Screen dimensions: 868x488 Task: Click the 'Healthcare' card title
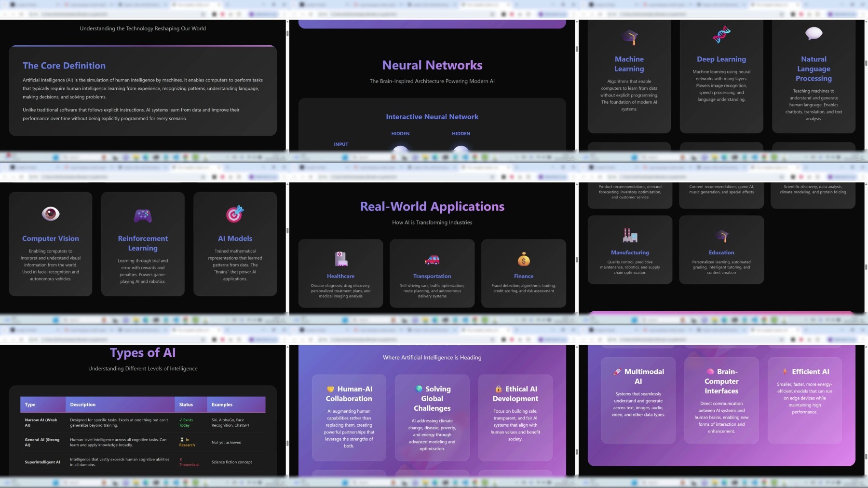(340, 276)
